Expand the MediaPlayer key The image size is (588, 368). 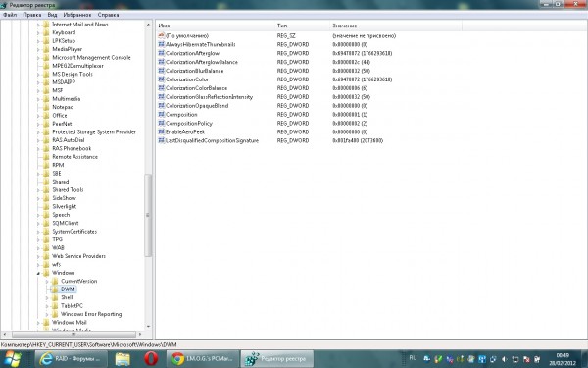[38, 49]
